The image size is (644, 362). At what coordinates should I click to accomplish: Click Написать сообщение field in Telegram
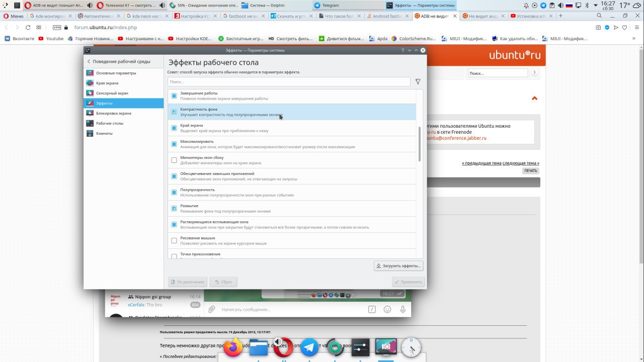click(x=292, y=309)
